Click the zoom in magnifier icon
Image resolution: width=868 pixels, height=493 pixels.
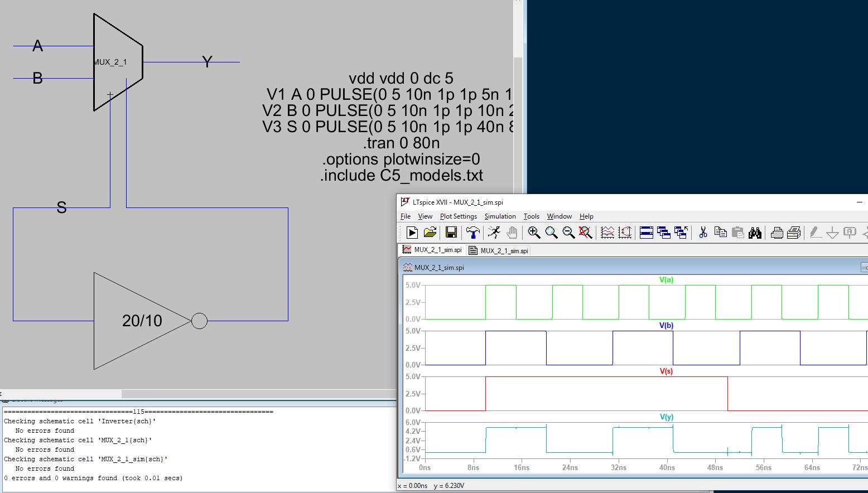pos(534,233)
